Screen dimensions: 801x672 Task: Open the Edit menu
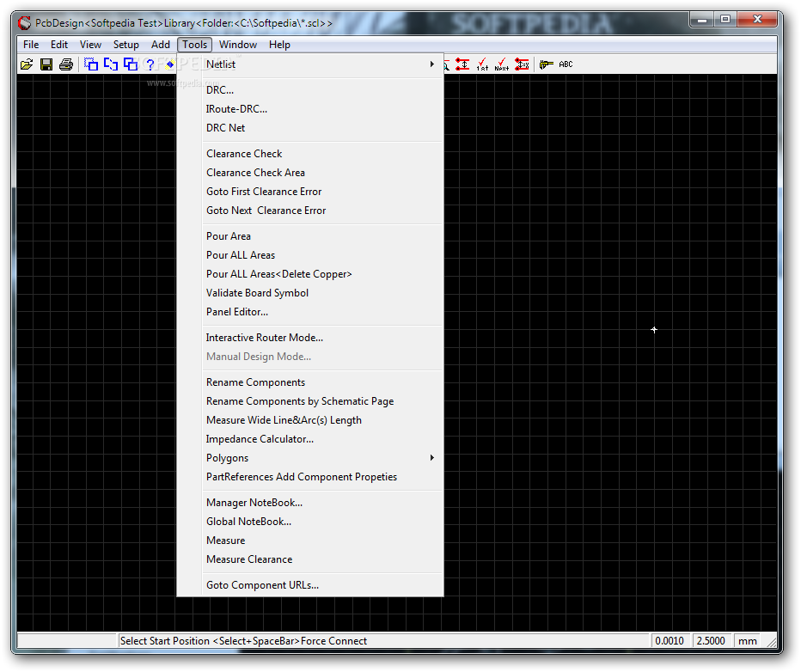[59, 45]
